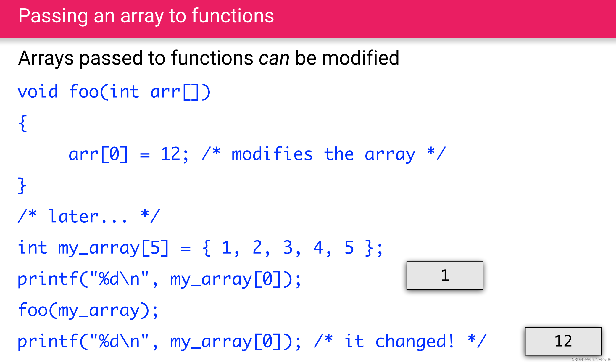Viewport: 616px width, 364px height.
Task: Click the '/* later... */' comment line
Action: click(89, 216)
